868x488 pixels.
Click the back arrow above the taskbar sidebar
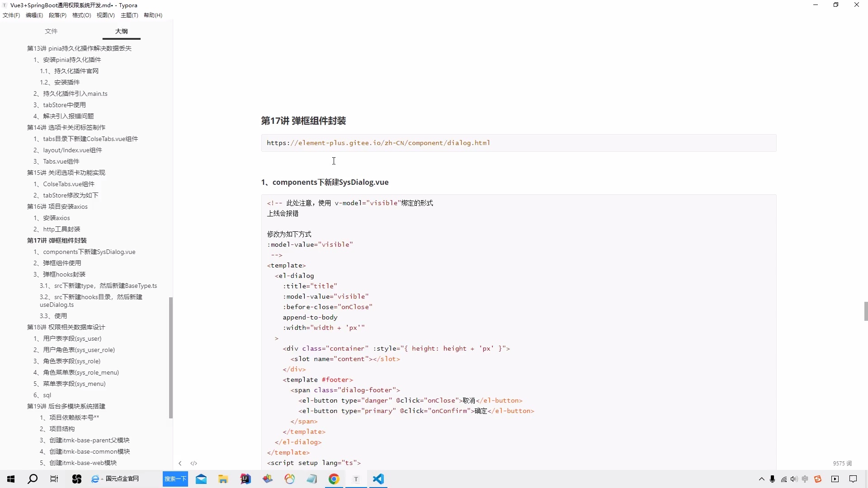coord(180,463)
